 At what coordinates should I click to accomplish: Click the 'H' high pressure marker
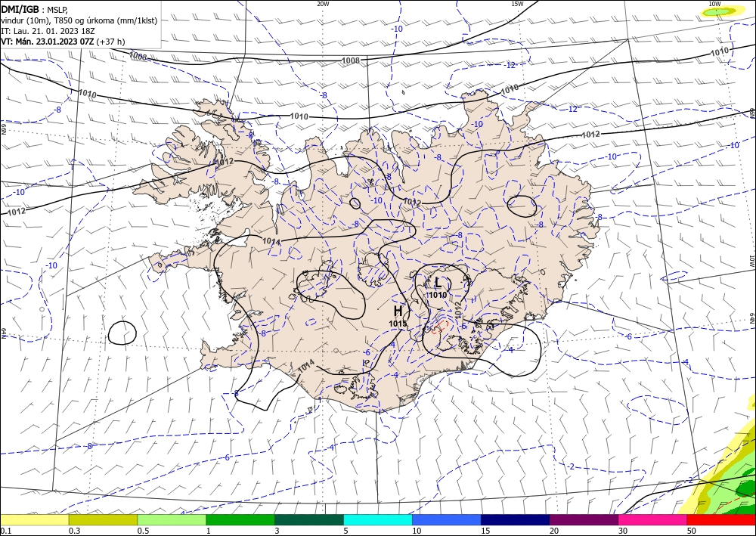pyautogui.click(x=398, y=311)
